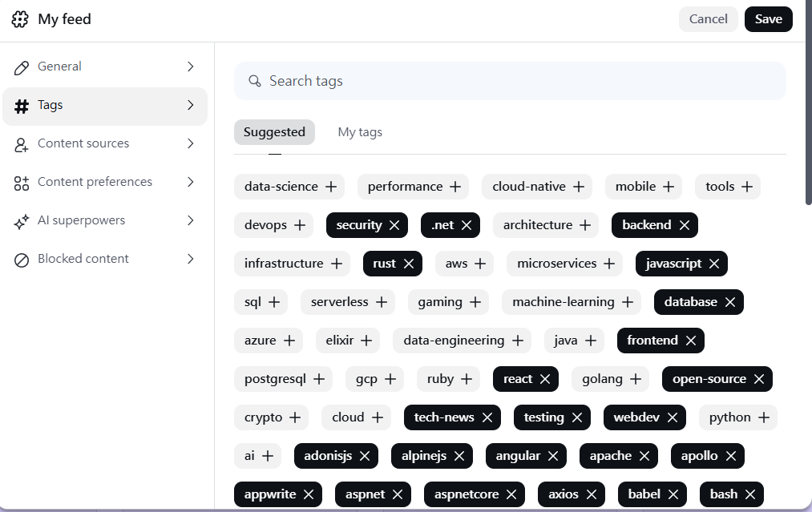Add the data-science tag

point(331,187)
